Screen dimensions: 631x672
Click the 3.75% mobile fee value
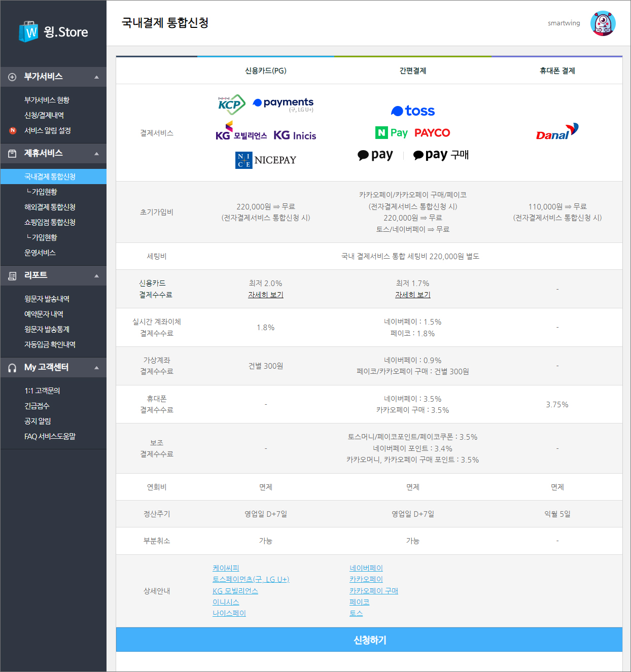557,405
